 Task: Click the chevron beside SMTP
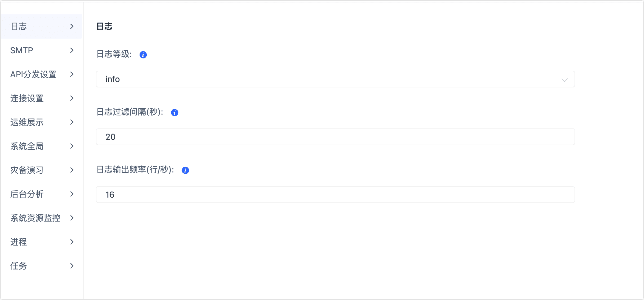coord(72,50)
